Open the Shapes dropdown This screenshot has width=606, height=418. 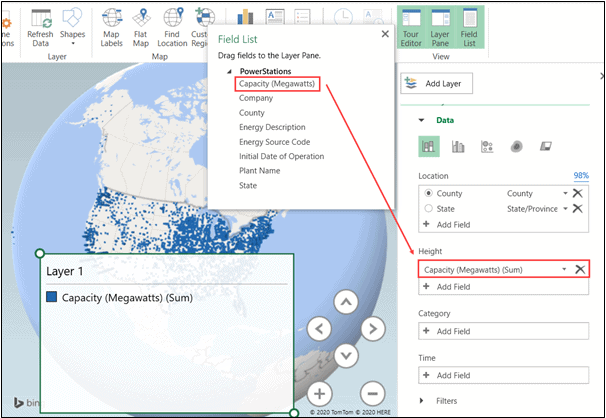(x=72, y=24)
